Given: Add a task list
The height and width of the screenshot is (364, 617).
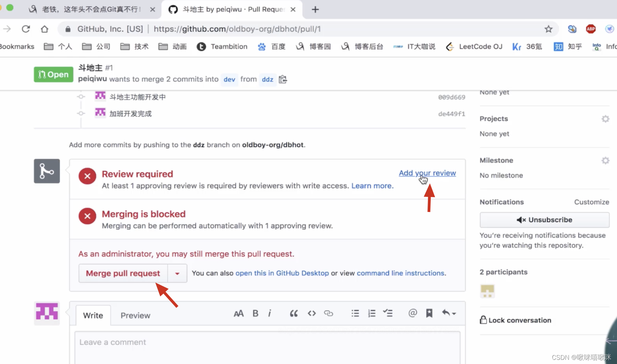Looking at the screenshot, I should (x=388, y=313).
